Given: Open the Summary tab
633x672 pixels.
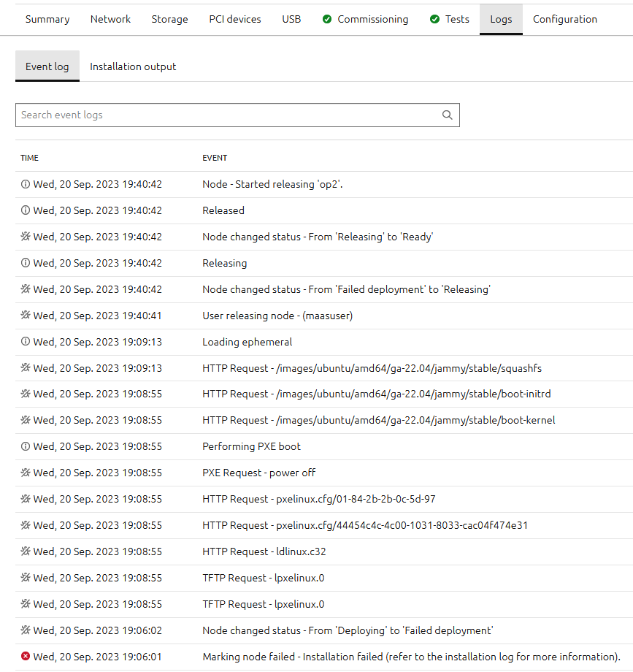Looking at the screenshot, I should [47, 19].
